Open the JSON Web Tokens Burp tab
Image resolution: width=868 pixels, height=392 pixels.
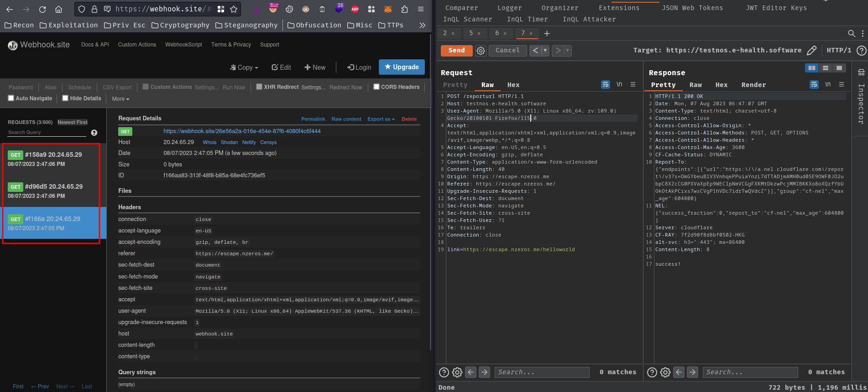pyautogui.click(x=692, y=8)
